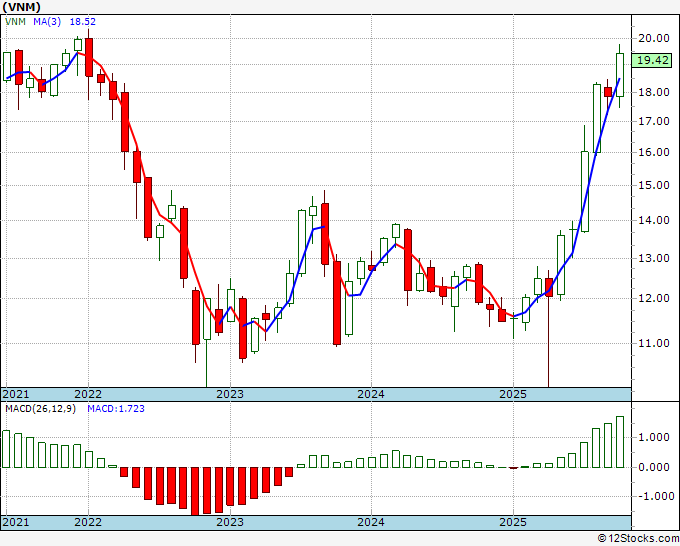Click the 12.00 price axis label
The height and width of the screenshot is (546, 680).
654,298
